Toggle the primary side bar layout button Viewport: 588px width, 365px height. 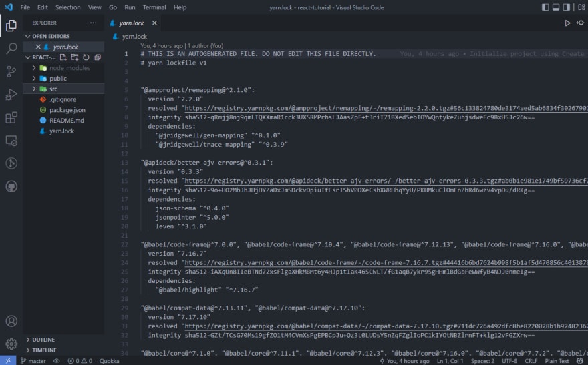tap(545, 7)
